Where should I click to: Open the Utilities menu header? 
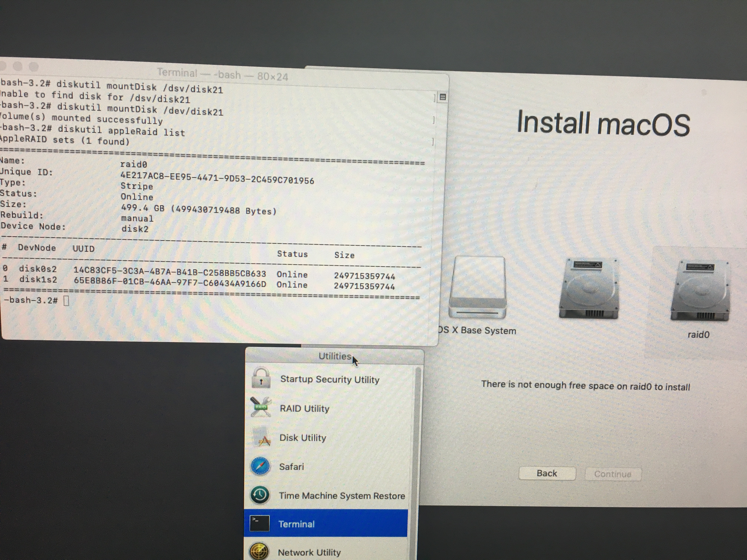tap(334, 356)
